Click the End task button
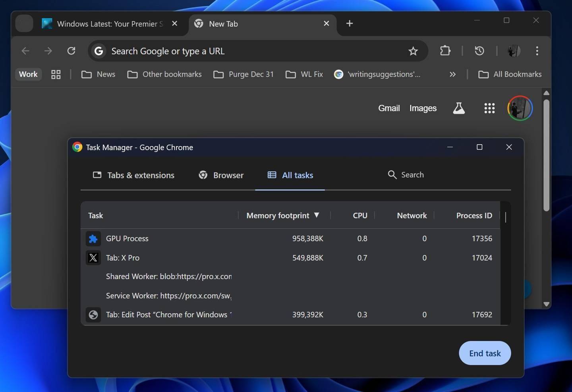 tap(485, 353)
